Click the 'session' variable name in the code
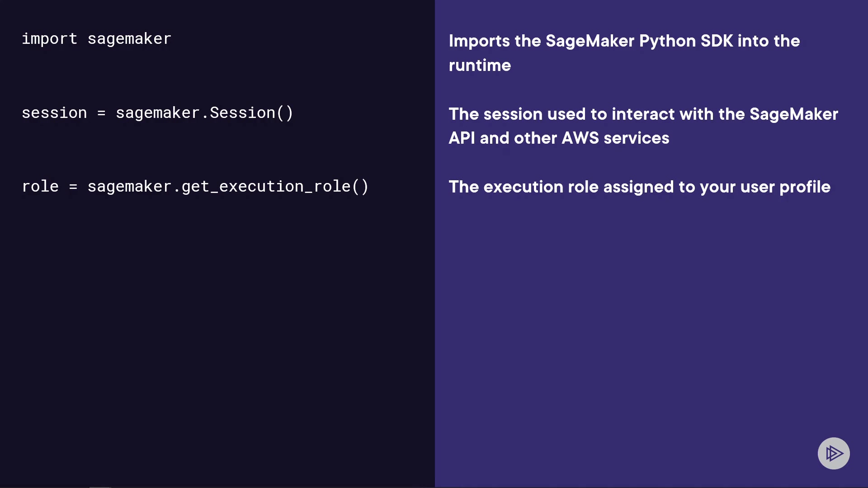 pos(54,113)
